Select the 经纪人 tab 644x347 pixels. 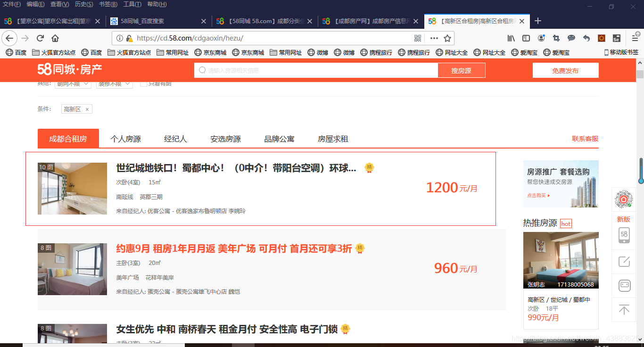175,139
